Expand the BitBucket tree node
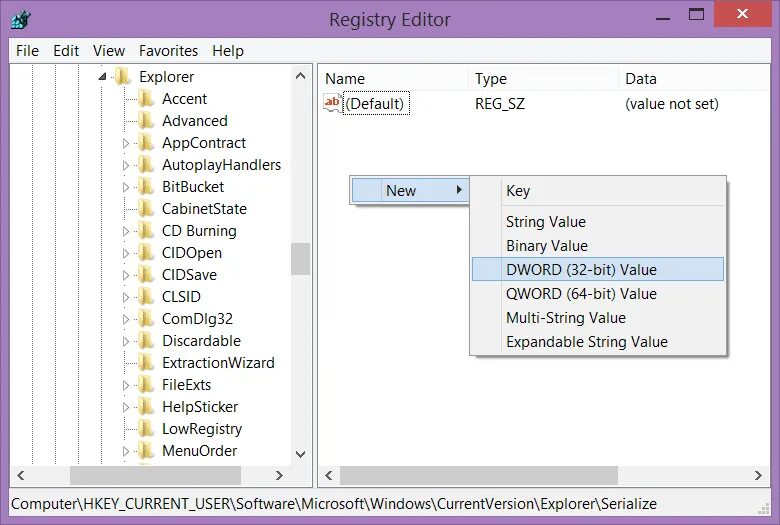This screenshot has height=525, width=780. pyautogui.click(x=126, y=187)
